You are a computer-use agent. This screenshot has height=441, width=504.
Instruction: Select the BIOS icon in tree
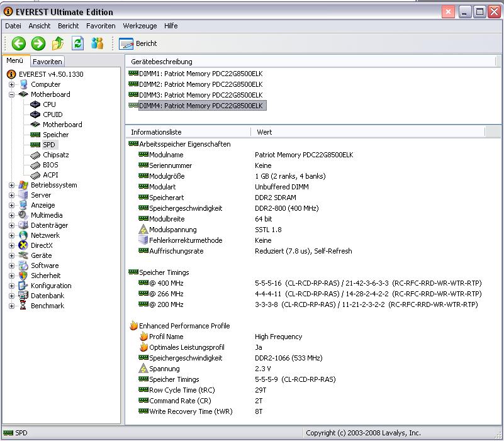pos(35,165)
